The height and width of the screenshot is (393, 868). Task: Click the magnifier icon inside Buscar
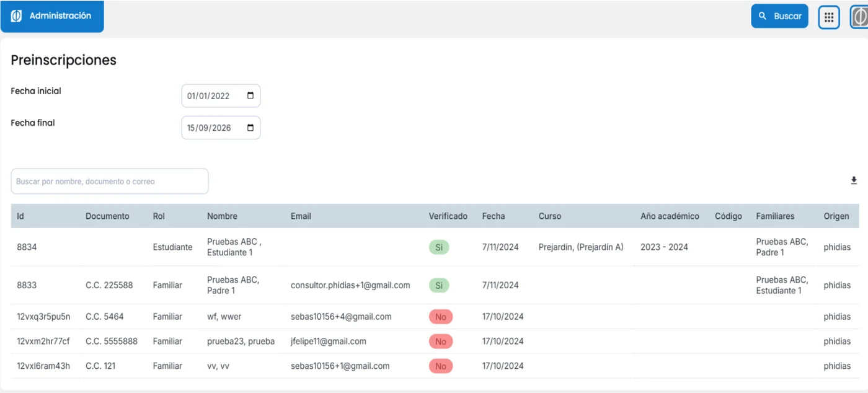click(763, 16)
